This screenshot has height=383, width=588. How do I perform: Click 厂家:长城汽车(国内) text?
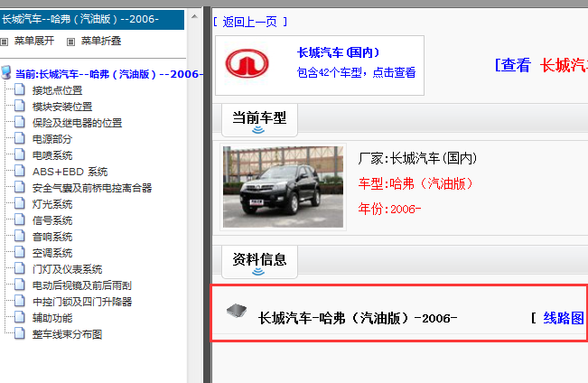(418, 158)
